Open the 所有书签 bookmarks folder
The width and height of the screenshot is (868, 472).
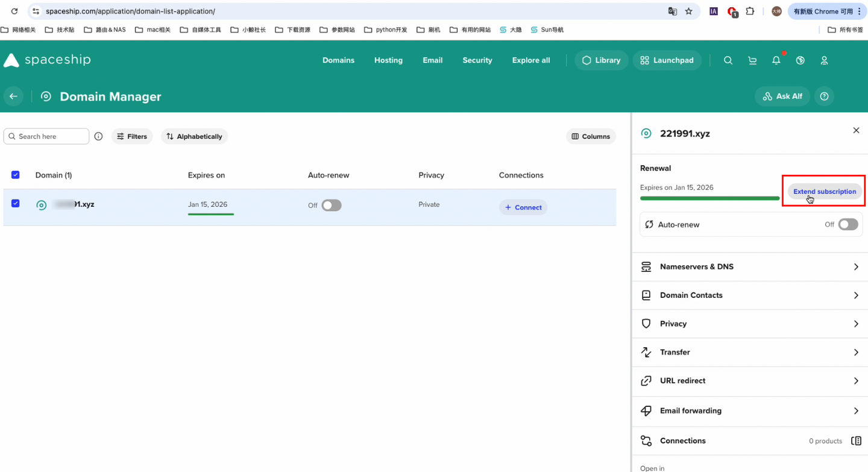click(x=845, y=30)
